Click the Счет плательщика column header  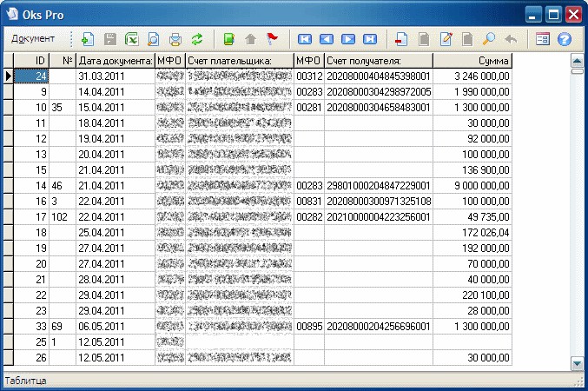click(240, 61)
